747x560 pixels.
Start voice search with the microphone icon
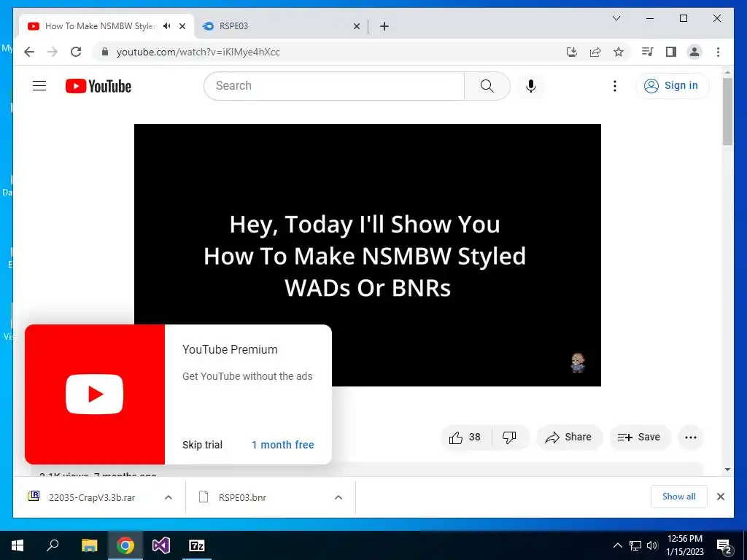pos(531,86)
